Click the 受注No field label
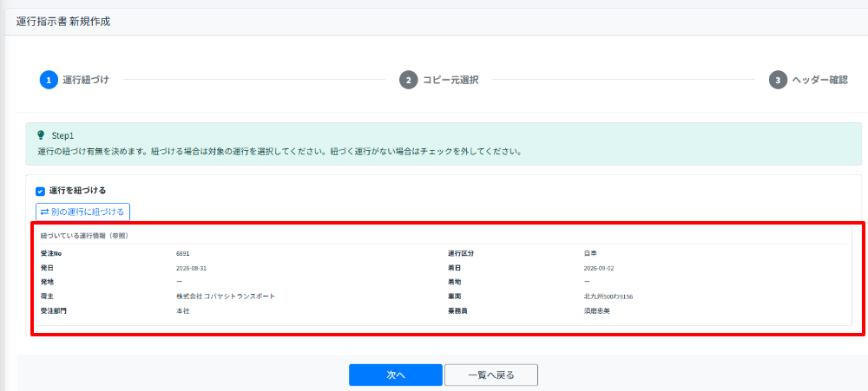The image size is (868, 391). click(x=51, y=254)
